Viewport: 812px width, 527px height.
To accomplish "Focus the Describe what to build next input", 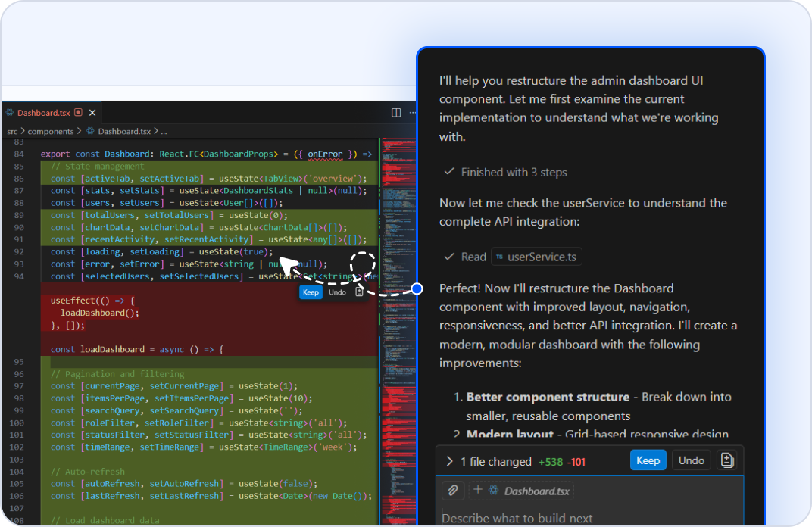I will 576,519.
